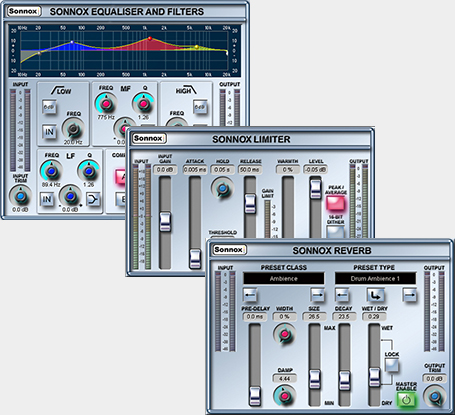
Task: Click the Reverb OUTPUT TRIM value 0.0 dB
Action: 434,379
